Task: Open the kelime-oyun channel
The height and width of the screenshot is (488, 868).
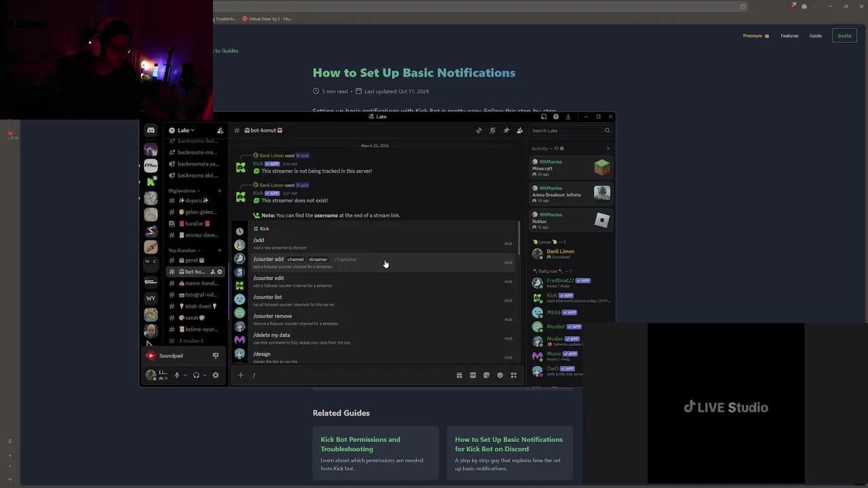Action: (194, 329)
